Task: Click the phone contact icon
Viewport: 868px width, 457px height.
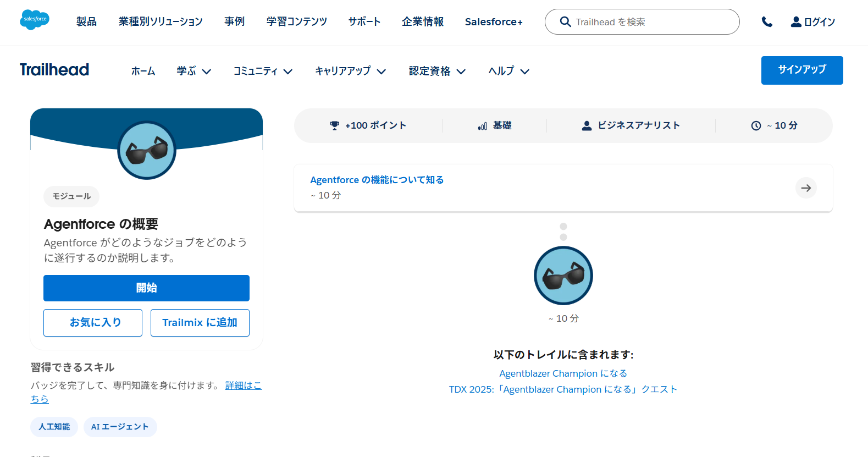Action: [767, 22]
